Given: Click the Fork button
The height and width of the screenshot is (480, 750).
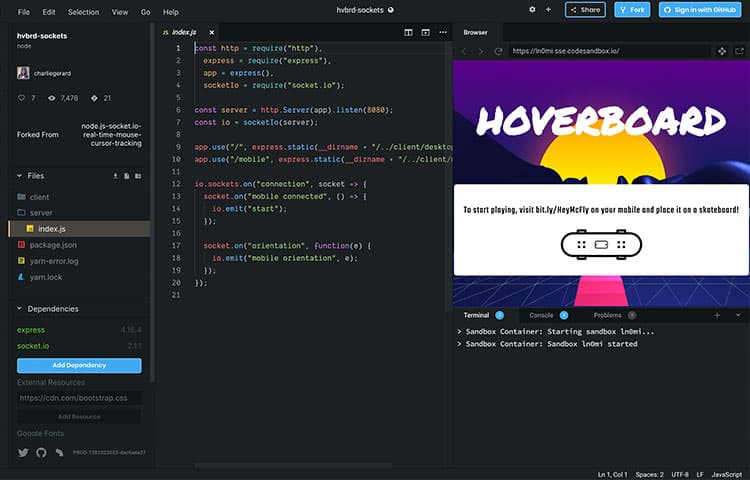Looking at the screenshot, I should point(631,10).
